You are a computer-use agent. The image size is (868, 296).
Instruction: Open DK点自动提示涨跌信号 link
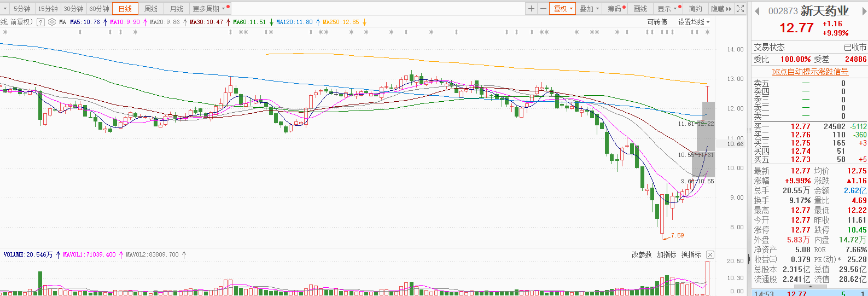coord(810,72)
